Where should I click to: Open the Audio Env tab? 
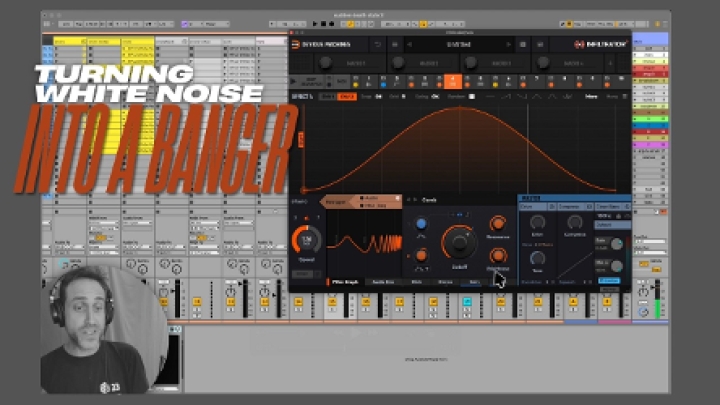pos(383,282)
